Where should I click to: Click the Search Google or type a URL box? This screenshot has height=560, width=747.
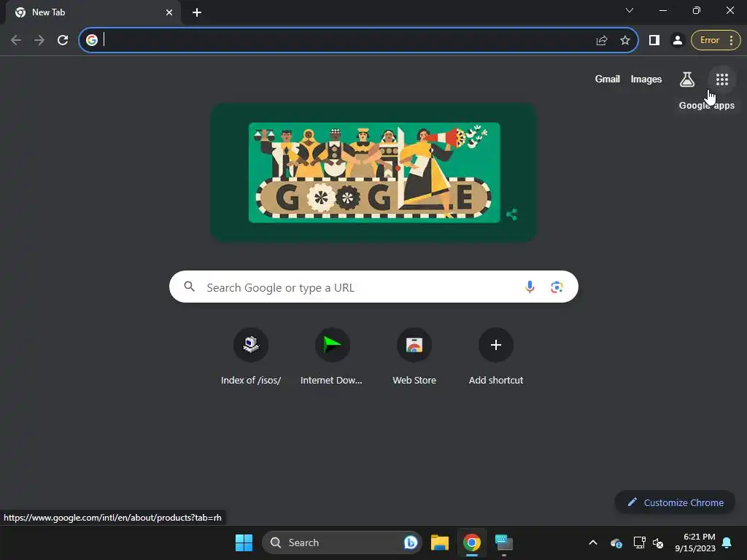point(373,287)
